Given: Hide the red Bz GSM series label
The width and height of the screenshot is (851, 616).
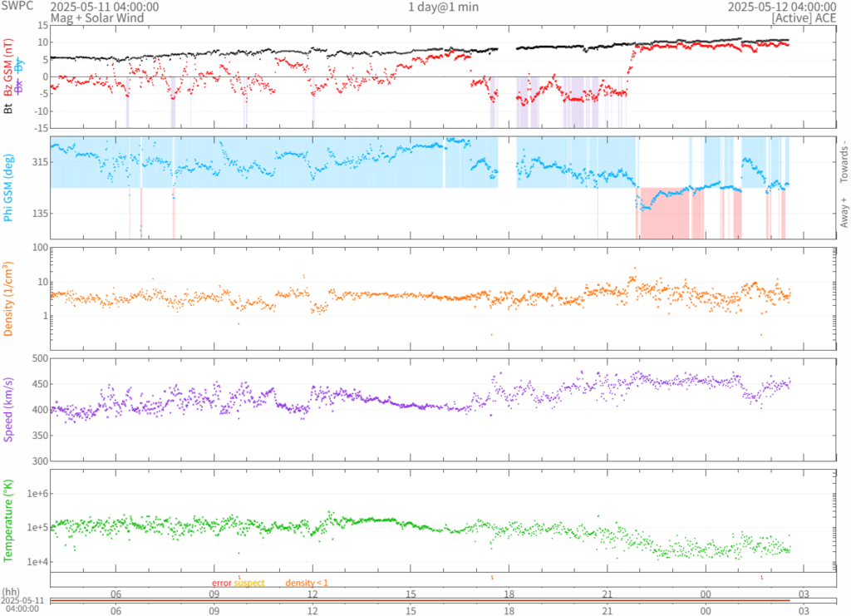Looking at the screenshot, I should [x=9, y=66].
